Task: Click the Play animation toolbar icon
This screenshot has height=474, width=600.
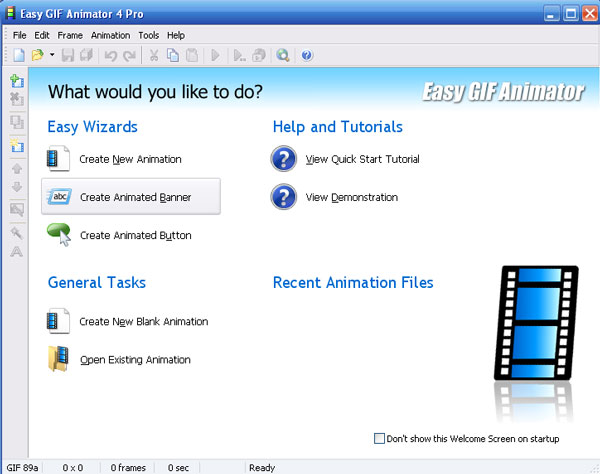Action: pos(215,55)
